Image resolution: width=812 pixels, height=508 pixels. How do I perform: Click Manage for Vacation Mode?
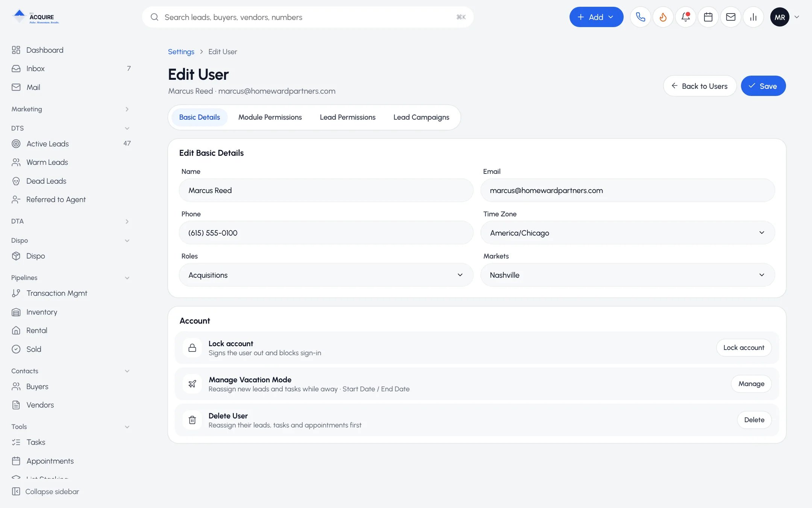click(x=751, y=384)
